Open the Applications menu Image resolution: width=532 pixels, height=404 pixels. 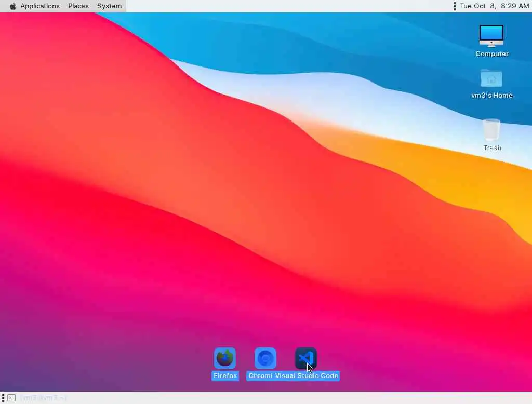pyautogui.click(x=40, y=6)
